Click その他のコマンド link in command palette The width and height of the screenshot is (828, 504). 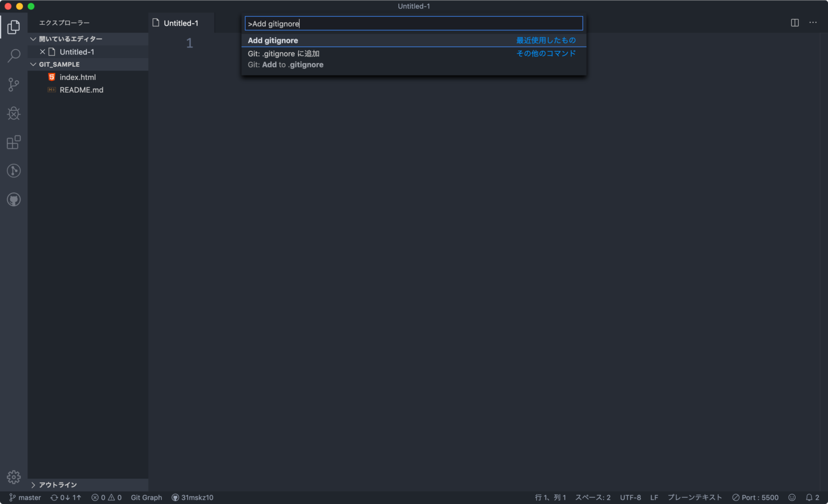coord(546,53)
